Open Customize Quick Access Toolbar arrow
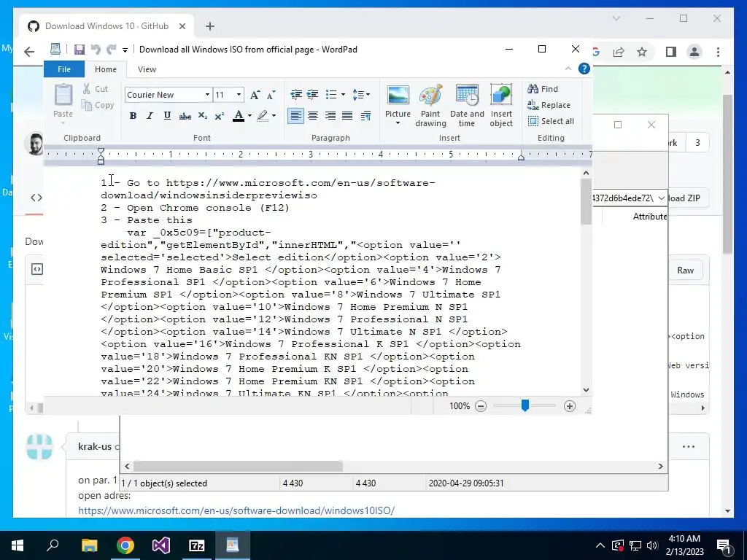747x560 pixels. pos(125,50)
